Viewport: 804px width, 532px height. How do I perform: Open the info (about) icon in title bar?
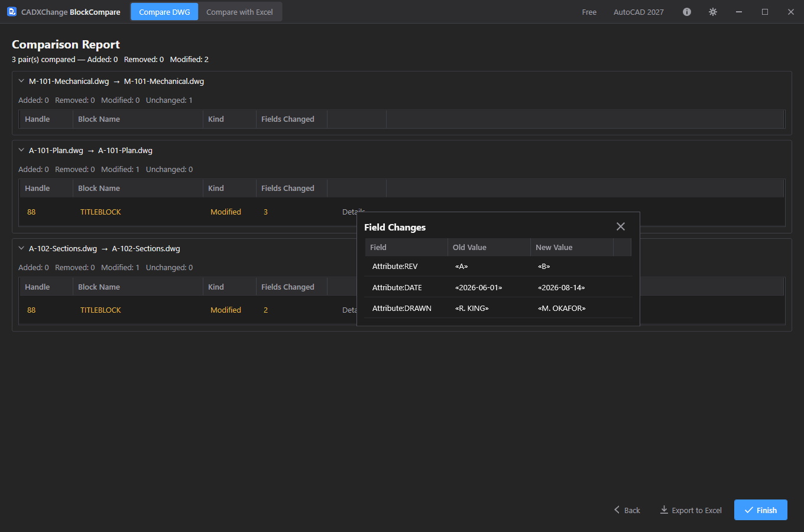(x=687, y=12)
